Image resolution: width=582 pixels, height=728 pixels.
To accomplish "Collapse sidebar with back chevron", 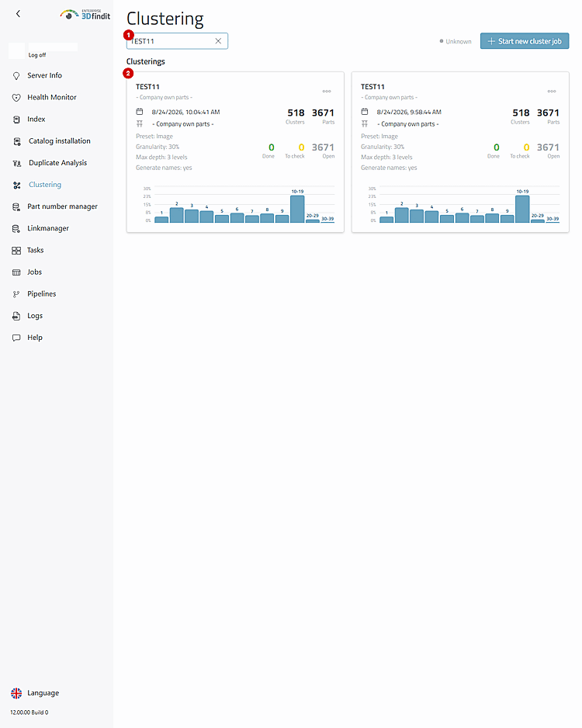I will pyautogui.click(x=18, y=14).
